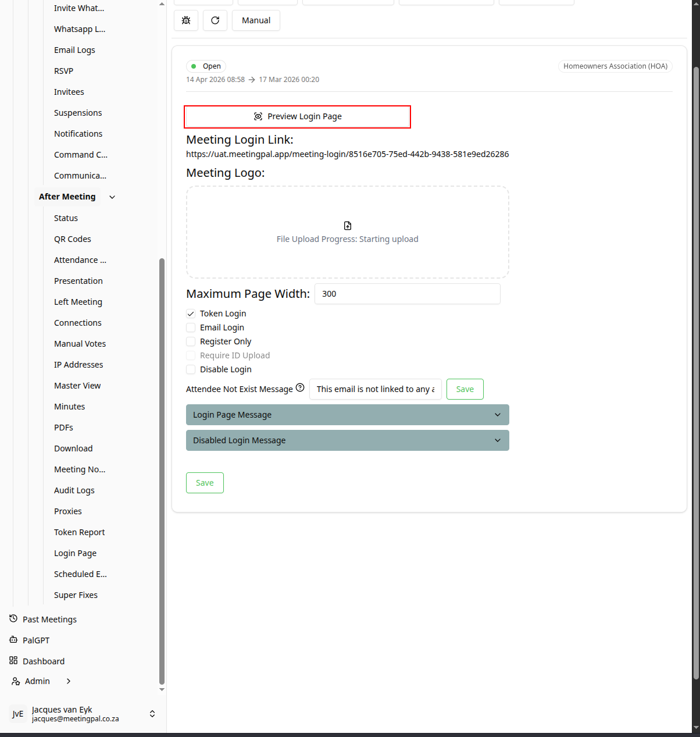The width and height of the screenshot is (700, 737).
Task: Click the bug debug icon button
Action: [186, 20]
